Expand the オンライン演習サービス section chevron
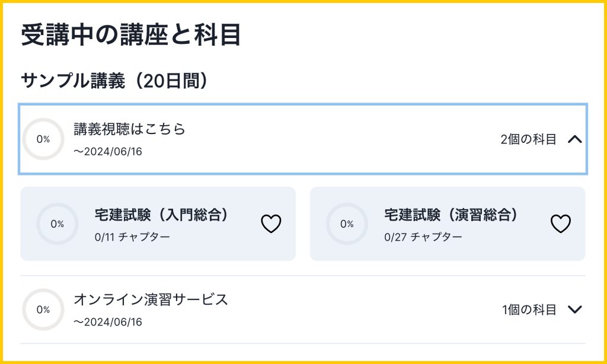607x364 pixels. 574,309
